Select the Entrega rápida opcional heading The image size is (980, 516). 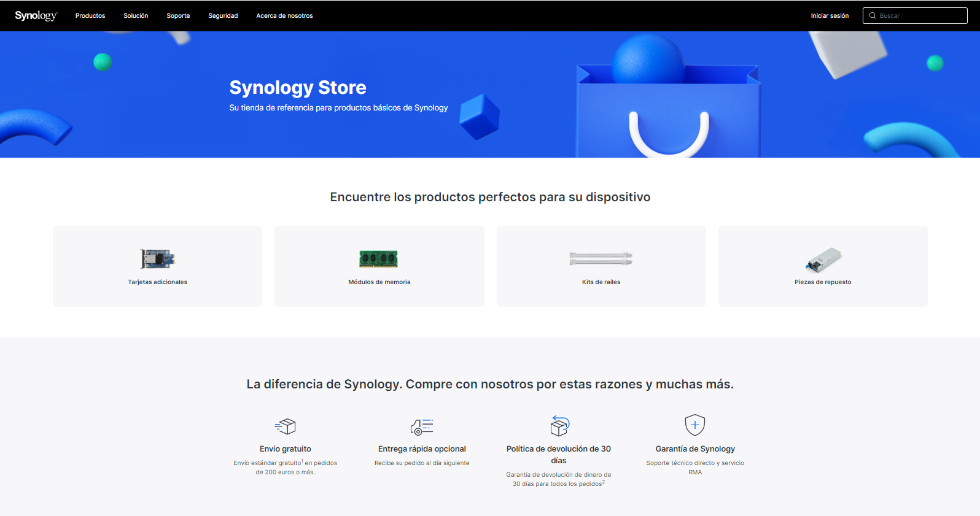click(x=422, y=449)
